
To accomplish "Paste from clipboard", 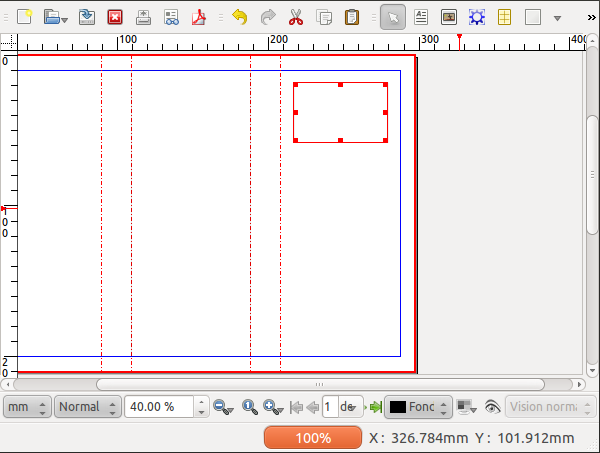I will (x=352, y=17).
